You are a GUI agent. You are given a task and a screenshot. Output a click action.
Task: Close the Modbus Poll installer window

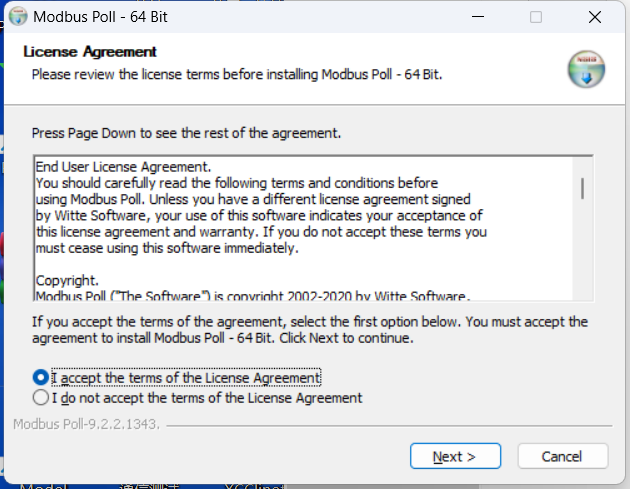click(595, 17)
